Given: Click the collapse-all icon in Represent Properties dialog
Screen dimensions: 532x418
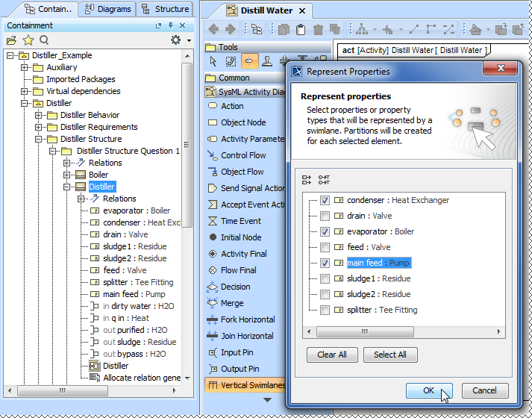Looking at the screenshot, I should (x=324, y=180).
